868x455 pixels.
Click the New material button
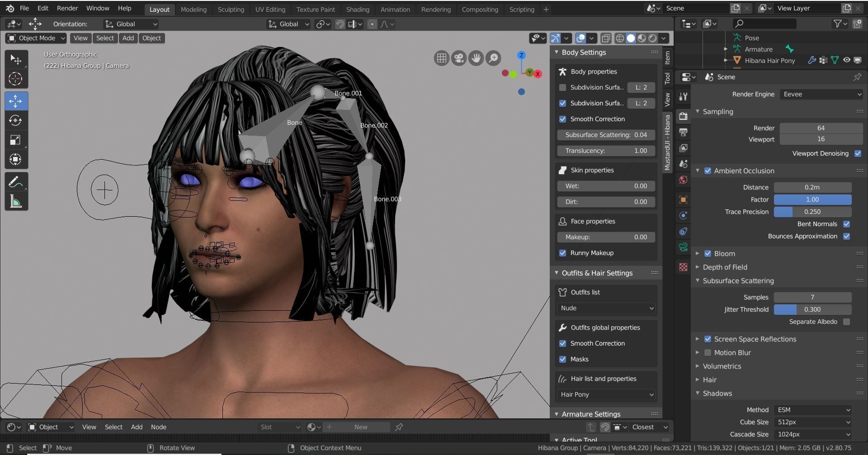click(361, 427)
